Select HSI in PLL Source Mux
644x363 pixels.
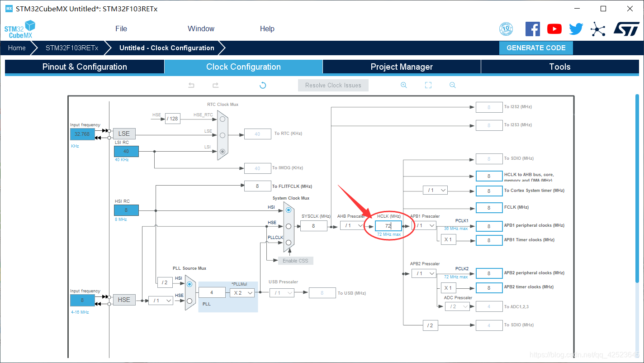pyautogui.click(x=189, y=284)
